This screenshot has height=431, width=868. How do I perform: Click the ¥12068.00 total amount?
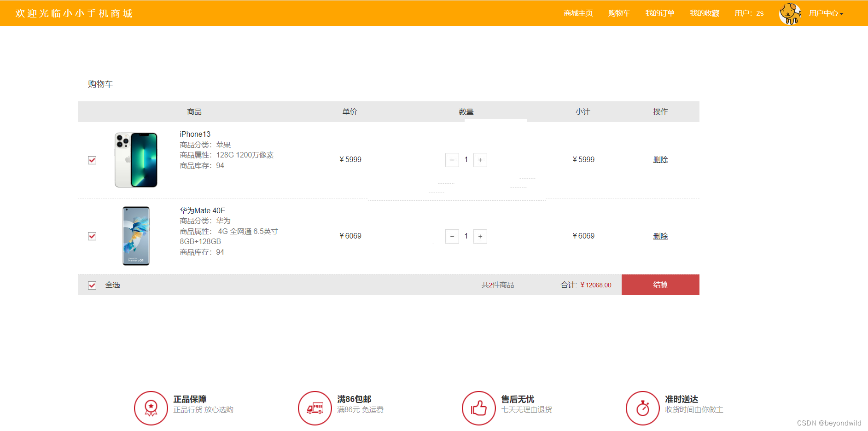[596, 285]
